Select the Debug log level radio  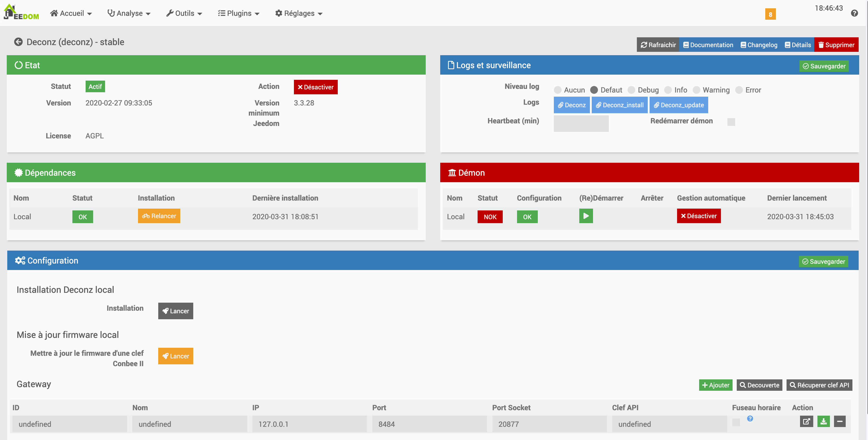coord(631,90)
